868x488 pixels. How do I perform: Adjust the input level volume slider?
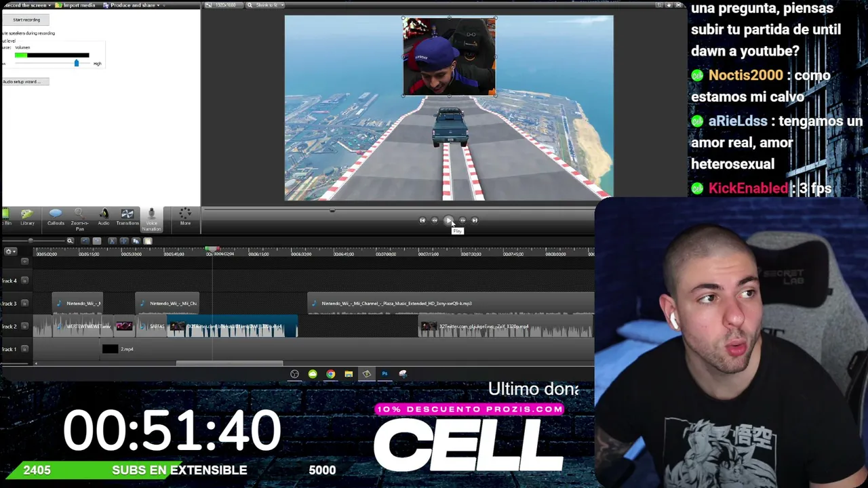(x=76, y=63)
